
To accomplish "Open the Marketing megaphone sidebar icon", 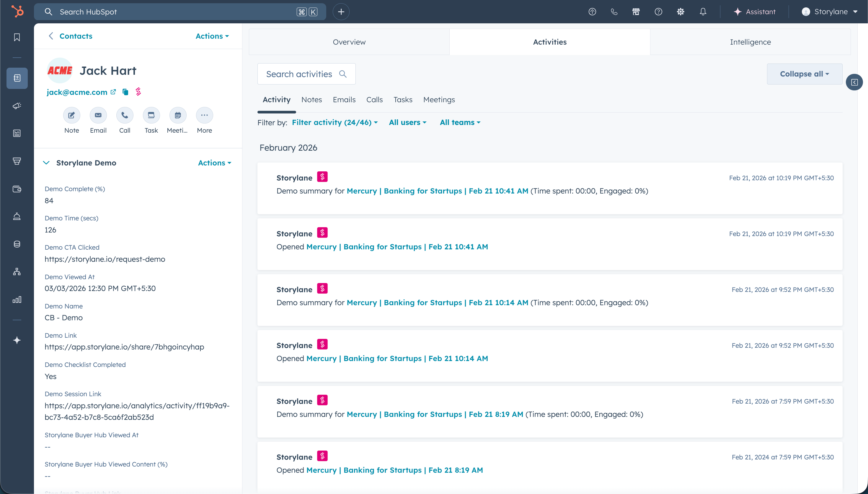I will point(17,106).
